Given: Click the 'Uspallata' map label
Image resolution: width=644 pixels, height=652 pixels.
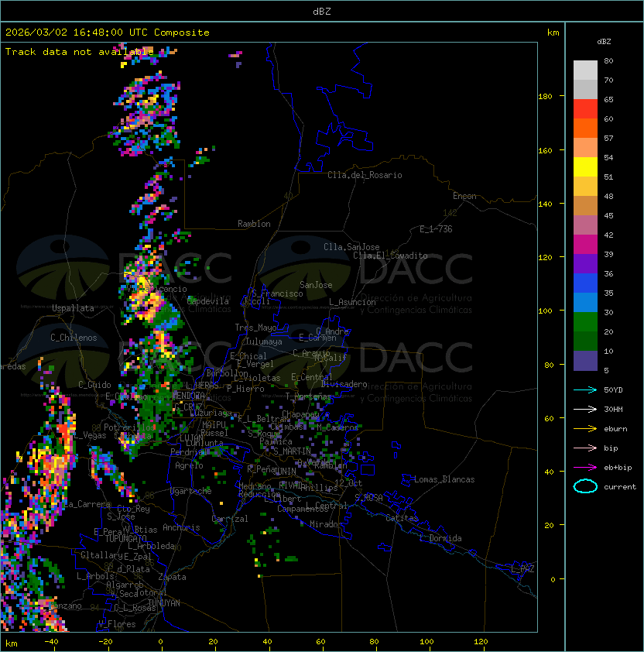Looking at the screenshot, I should (x=73, y=308).
